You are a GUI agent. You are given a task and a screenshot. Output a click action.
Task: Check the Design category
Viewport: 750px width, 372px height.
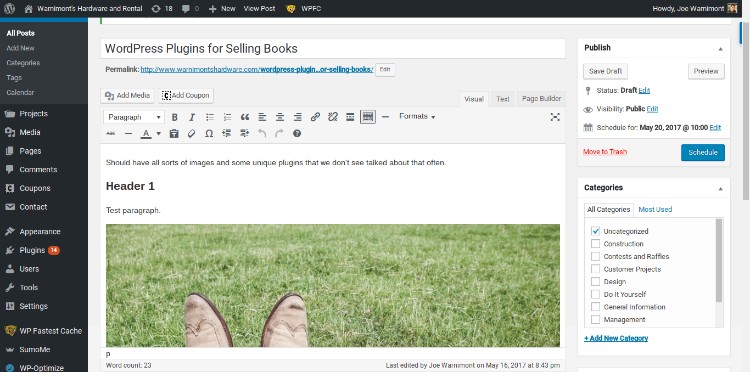coord(596,282)
